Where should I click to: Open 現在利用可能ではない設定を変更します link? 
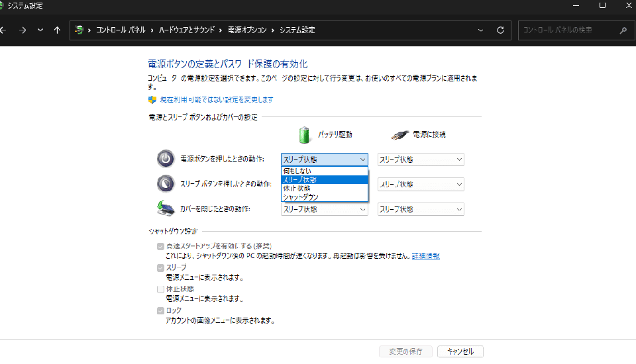point(217,100)
